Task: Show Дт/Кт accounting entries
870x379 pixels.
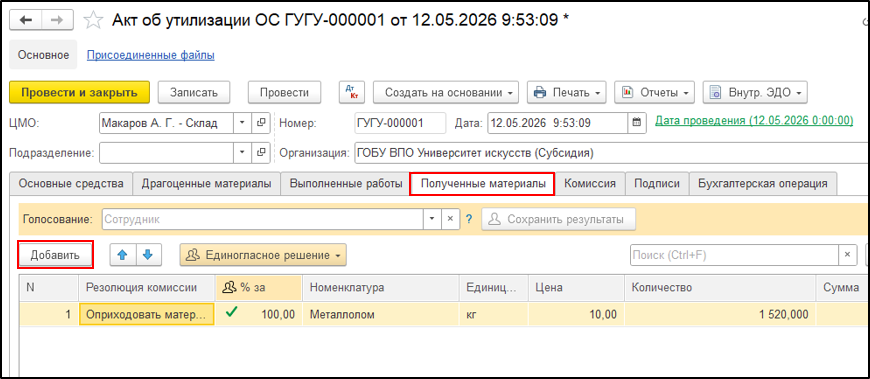Action: 352,92
